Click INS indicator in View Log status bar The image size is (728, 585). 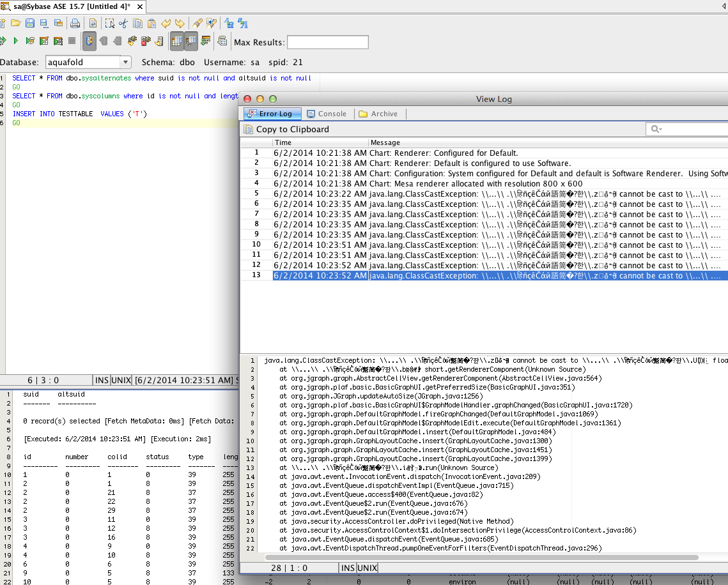tap(348, 568)
